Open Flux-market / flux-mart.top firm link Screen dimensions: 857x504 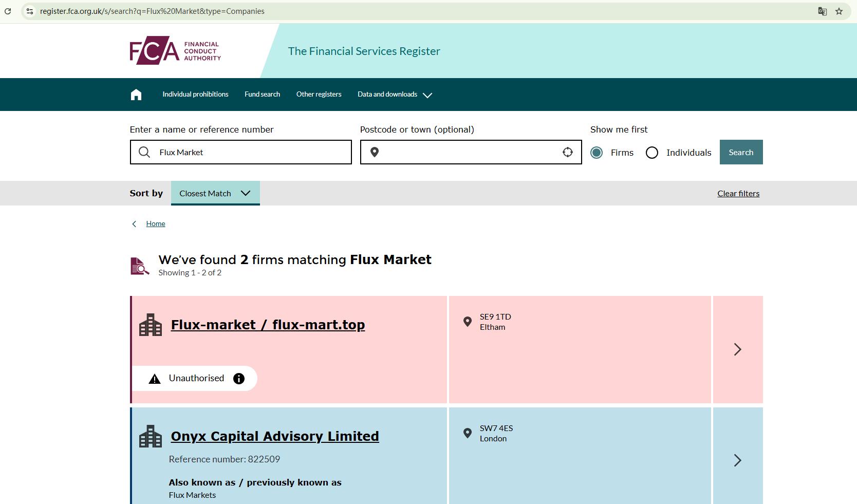pyautogui.click(x=268, y=325)
